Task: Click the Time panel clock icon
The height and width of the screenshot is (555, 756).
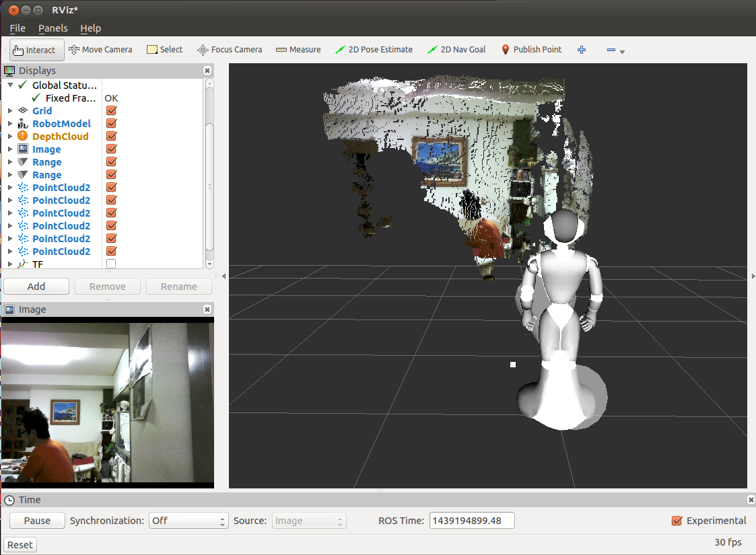Action: pyautogui.click(x=9, y=501)
